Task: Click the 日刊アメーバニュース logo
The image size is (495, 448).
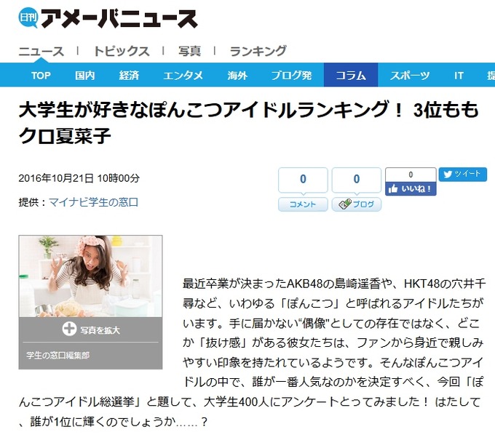Action: click(x=108, y=18)
